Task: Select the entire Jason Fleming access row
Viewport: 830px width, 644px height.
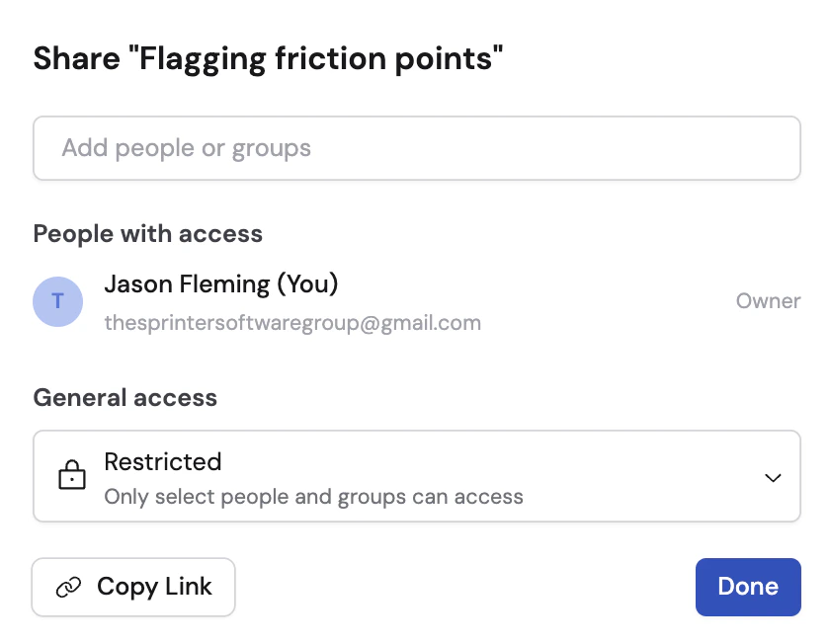Action: pos(415,301)
